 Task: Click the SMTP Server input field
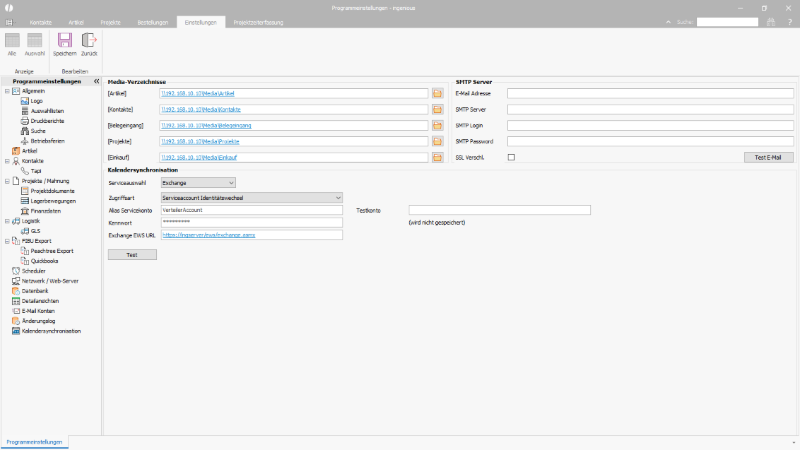tap(650, 110)
